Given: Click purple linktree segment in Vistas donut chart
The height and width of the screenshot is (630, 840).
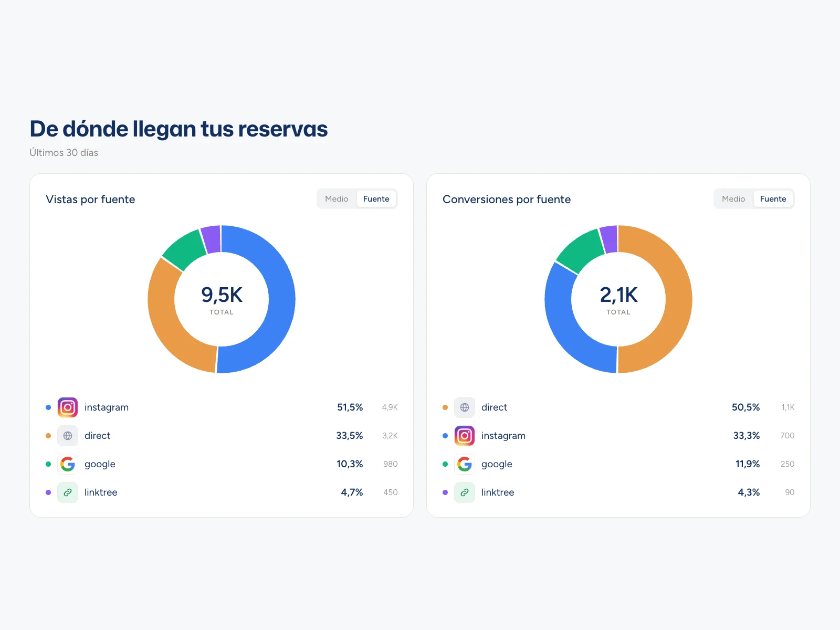Looking at the screenshot, I should (x=211, y=239).
